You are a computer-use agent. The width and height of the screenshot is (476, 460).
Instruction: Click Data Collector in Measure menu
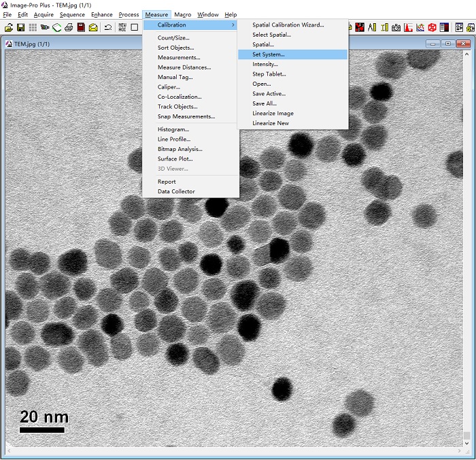tap(176, 191)
